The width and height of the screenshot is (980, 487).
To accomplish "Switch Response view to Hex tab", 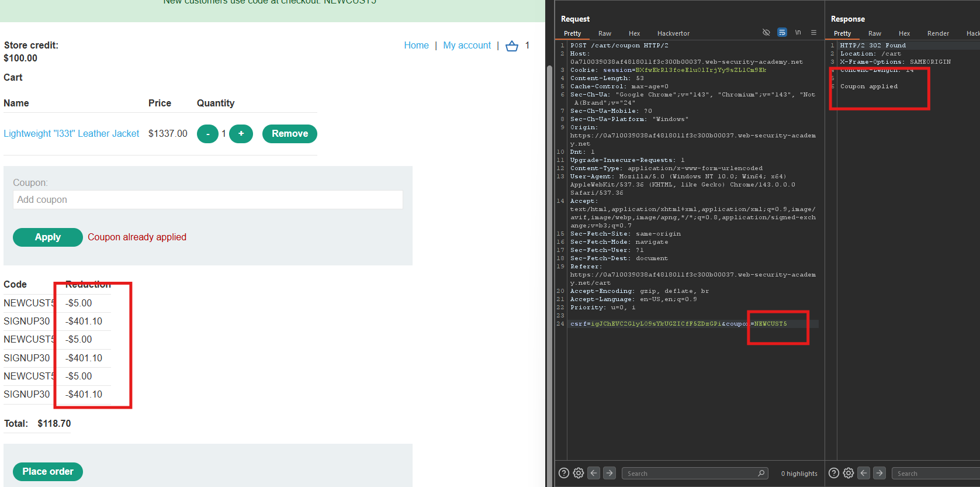I will pyautogui.click(x=905, y=33).
